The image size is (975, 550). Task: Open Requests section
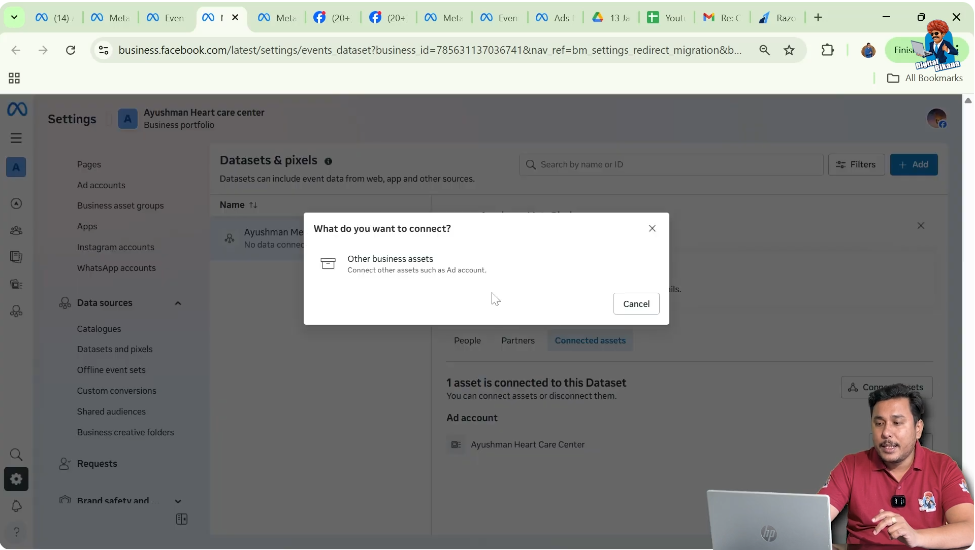pyautogui.click(x=96, y=464)
